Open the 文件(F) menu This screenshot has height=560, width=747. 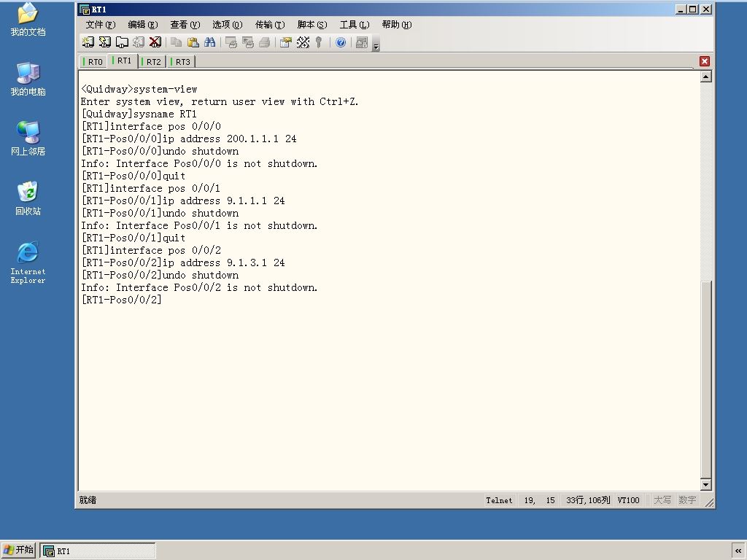[x=101, y=25]
